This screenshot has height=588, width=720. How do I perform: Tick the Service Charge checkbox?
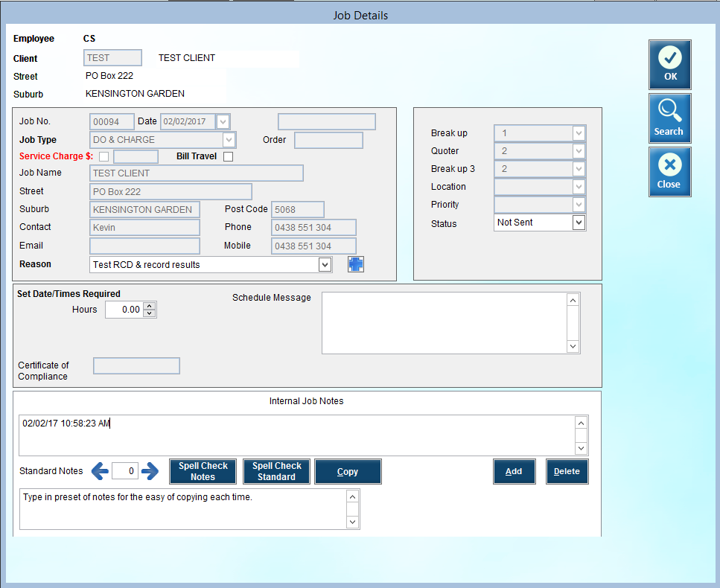[104, 156]
